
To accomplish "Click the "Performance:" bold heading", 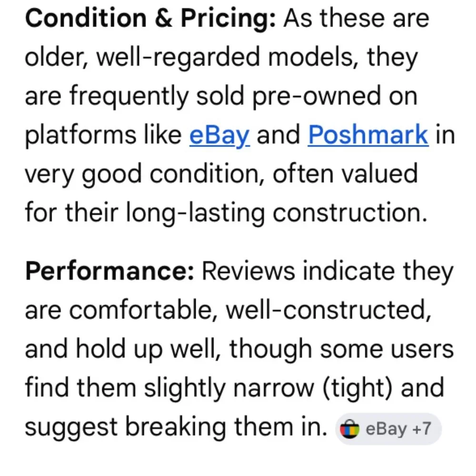I will coord(109,272).
